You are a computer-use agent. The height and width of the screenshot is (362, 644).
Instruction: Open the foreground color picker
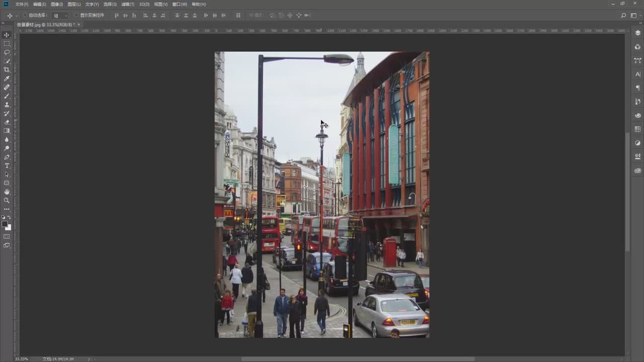[x=5, y=224]
